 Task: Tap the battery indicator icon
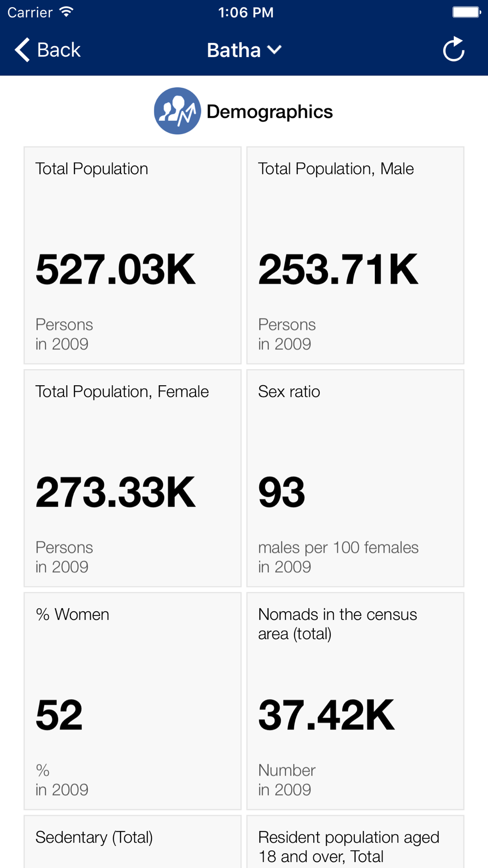pyautogui.click(x=467, y=12)
